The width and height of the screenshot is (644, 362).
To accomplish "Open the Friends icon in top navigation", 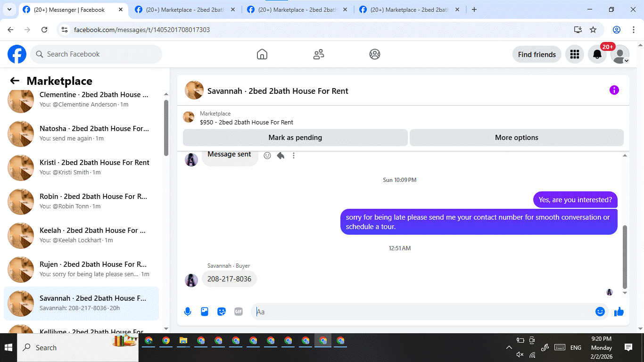I will point(319,54).
